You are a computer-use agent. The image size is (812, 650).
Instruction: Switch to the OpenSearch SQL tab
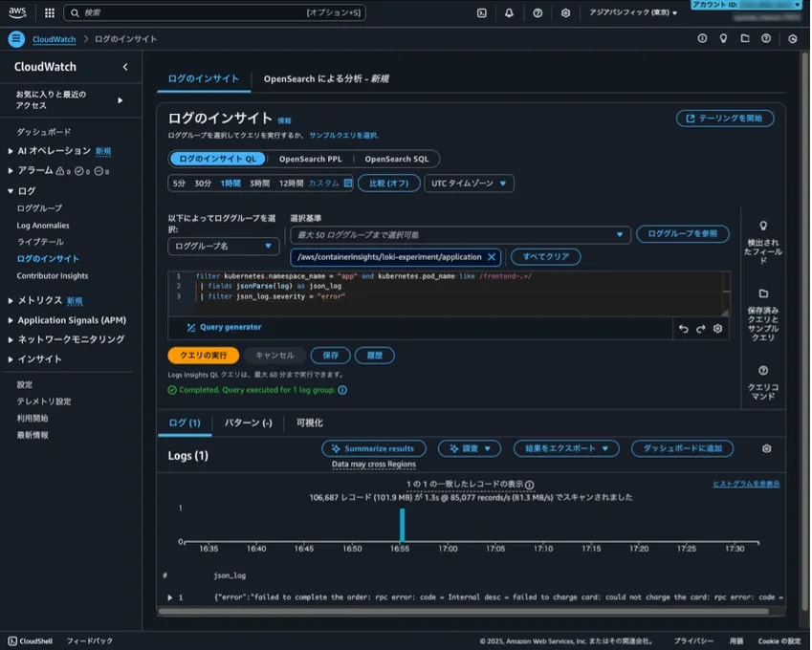399,158
